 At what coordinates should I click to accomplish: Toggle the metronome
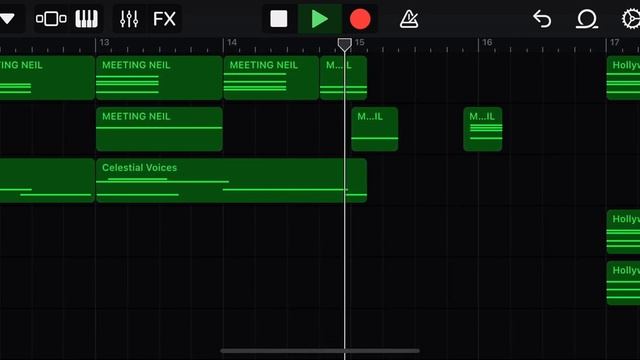click(x=409, y=19)
